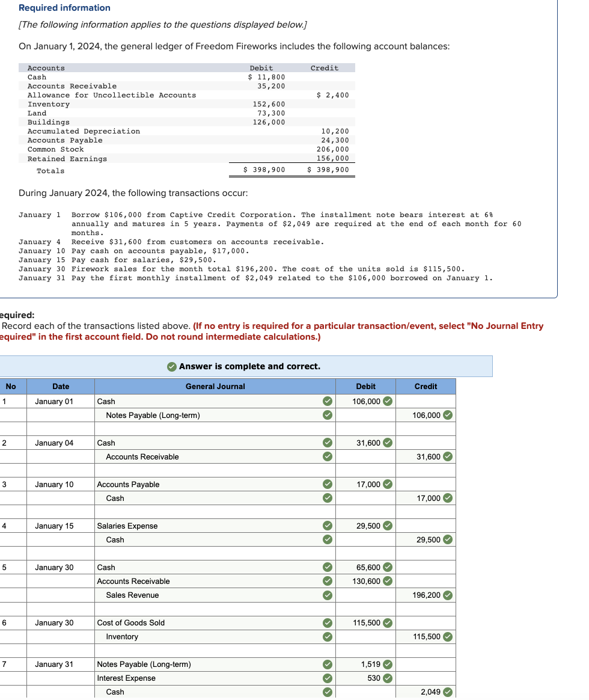Click check icon beside credit 29,500
Screen dimensions: 589x700
448,539
